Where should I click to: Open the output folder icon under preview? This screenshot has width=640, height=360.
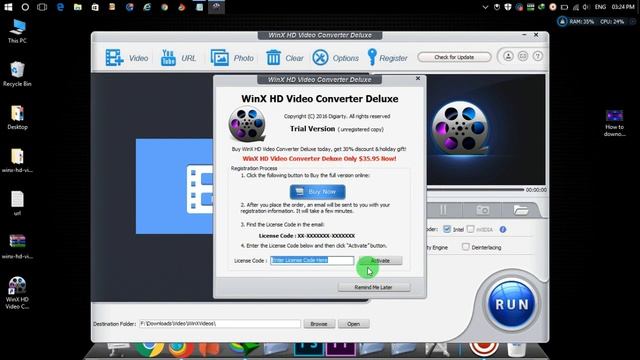pyautogui.click(x=521, y=210)
